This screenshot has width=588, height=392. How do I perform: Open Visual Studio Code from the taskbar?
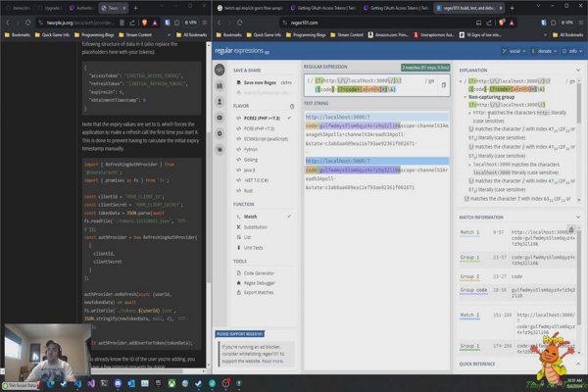click(77, 383)
